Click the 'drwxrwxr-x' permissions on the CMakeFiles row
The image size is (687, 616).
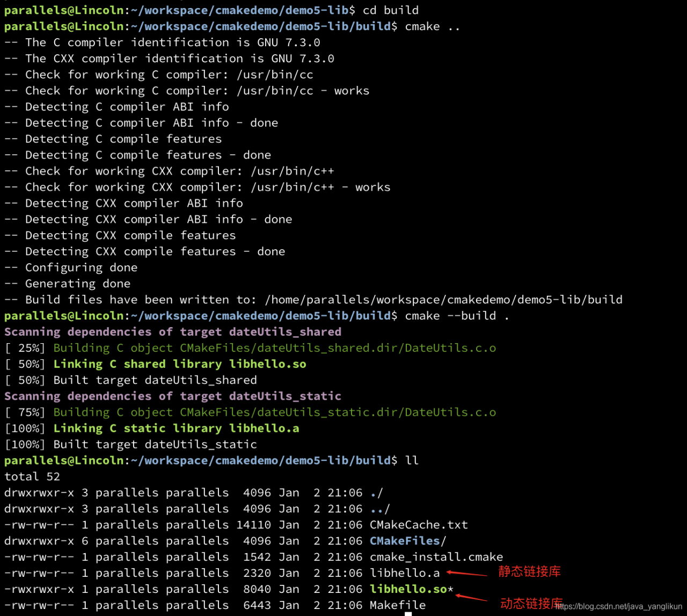(39, 541)
